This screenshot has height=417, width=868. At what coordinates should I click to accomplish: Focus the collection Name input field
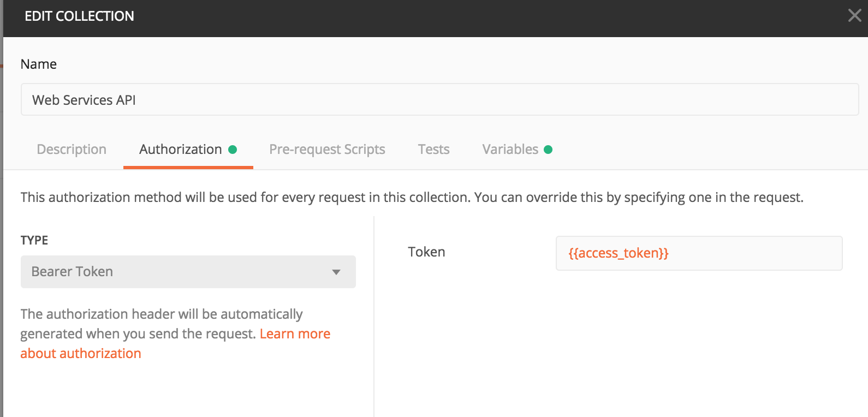click(x=439, y=100)
